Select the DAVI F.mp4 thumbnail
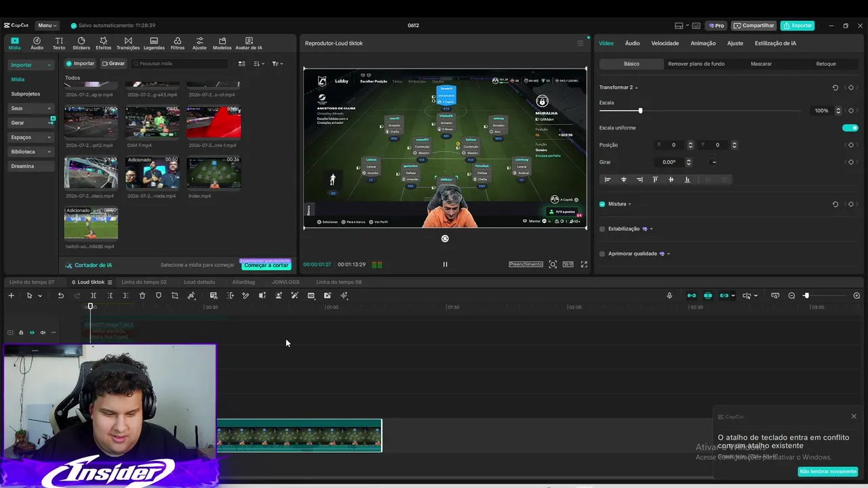The height and width of the screenshot is (488, 868). click(153, 123)
